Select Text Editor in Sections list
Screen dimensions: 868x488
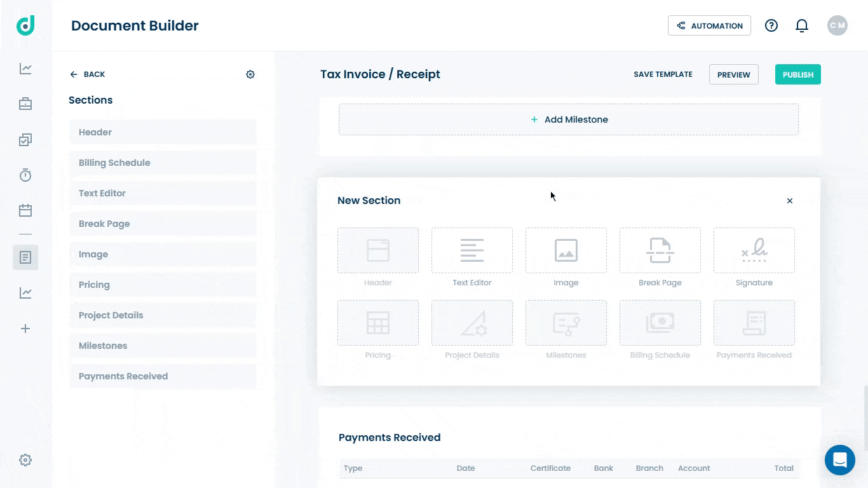[163, 193]
